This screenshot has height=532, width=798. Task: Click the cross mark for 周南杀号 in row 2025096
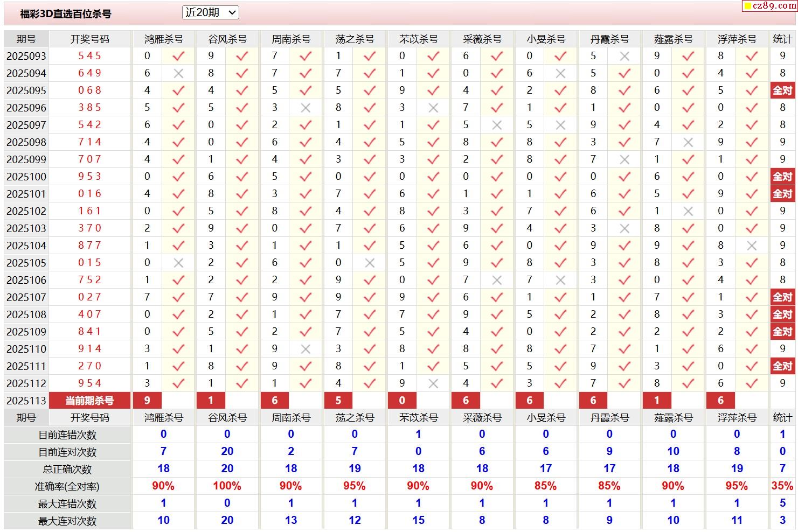[x=306, y=108]
